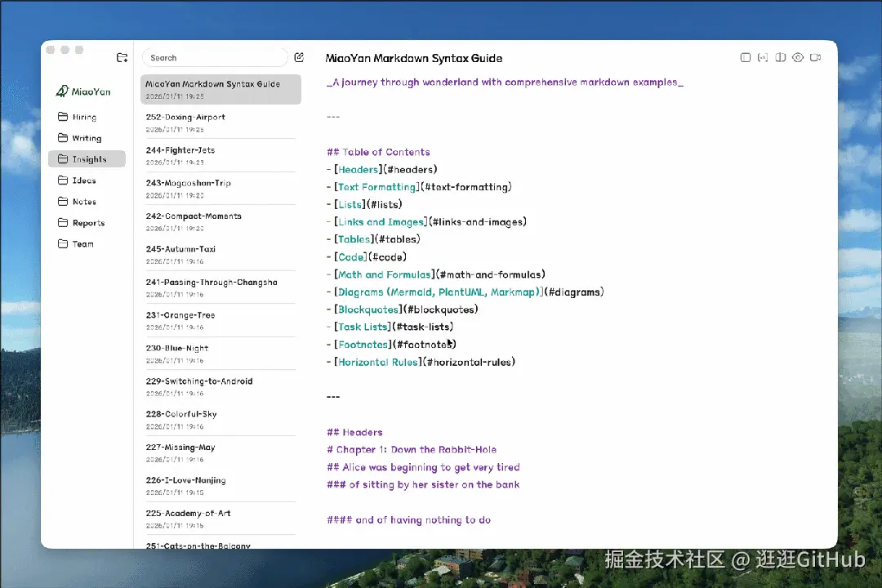Toggle preview mode with the eye icon
The height and width of the screenshot is (588, 882).
click(798, 57)
